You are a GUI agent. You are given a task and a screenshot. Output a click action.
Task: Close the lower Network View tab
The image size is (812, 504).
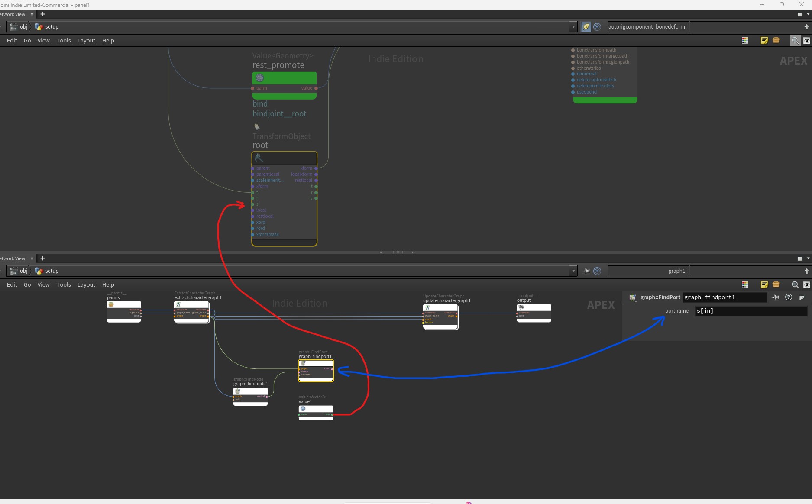(x=32, y=258)
